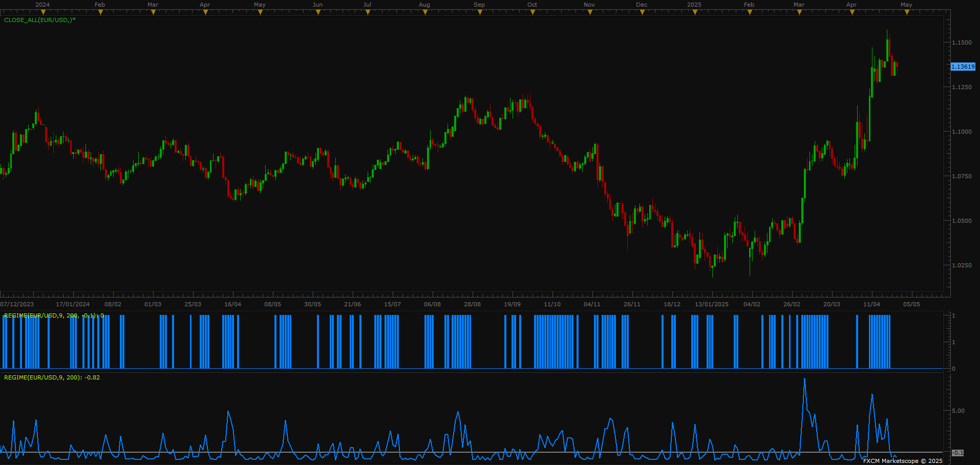The image size is (980, 465).
Task: Click the 1.0500 price axis value
Action: pyautogui.click(x=962, y=221)
